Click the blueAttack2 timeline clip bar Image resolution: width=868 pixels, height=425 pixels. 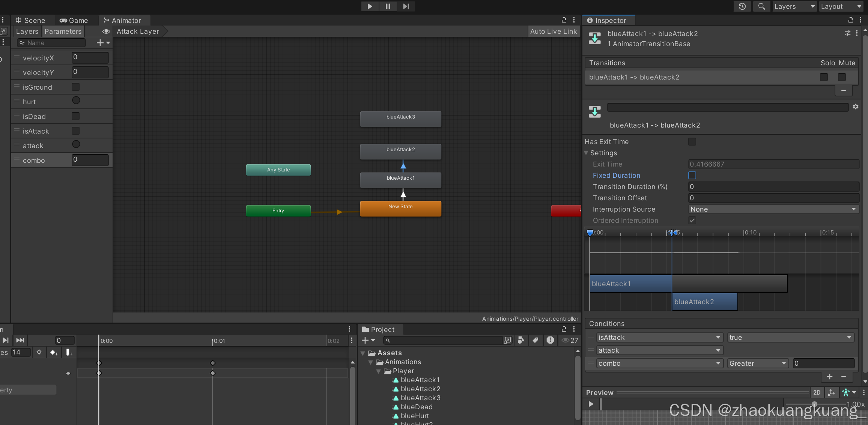click(x=705, y=302)
